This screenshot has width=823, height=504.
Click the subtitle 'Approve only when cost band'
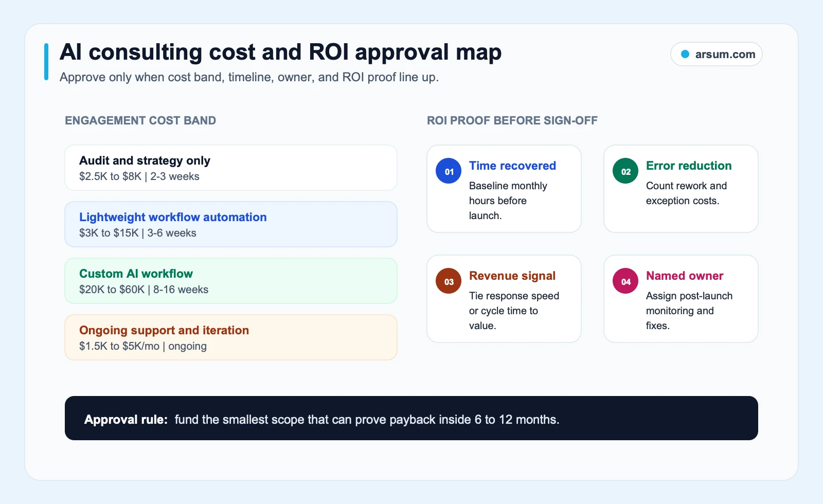(249, 77)
